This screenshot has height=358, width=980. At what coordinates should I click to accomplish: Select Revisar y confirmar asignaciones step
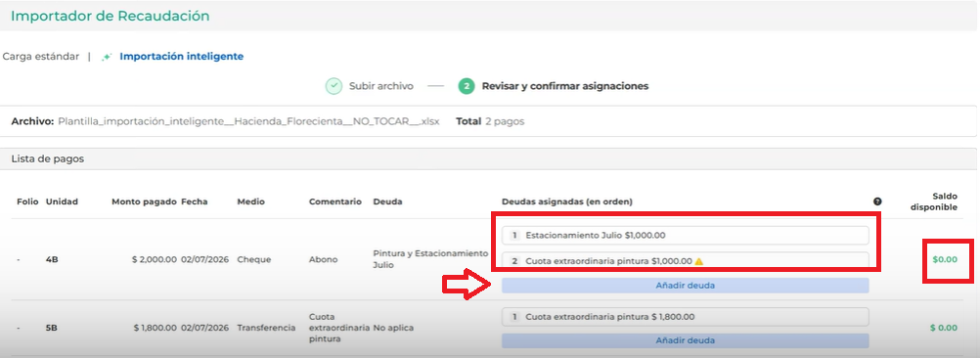pos(565,86)
